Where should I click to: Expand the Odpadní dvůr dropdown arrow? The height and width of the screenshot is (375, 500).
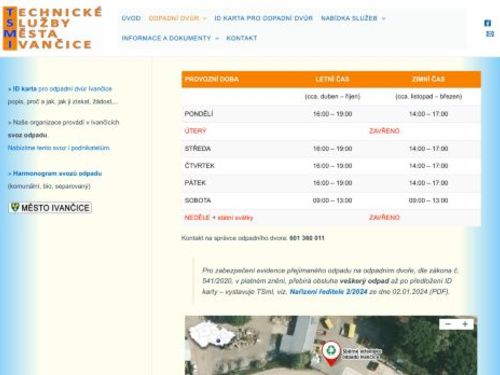click(205, 19)
